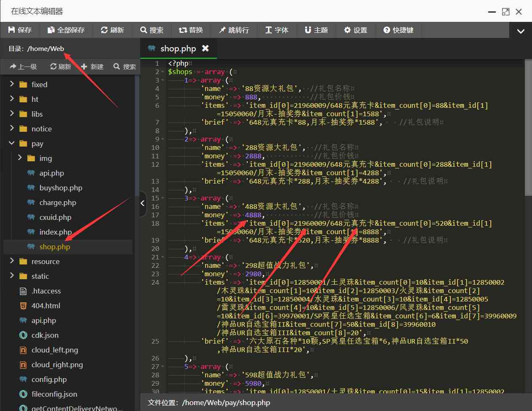Open the Theme (主题) chooser
The height and width of the screenshot is (411, 532).
316,30
